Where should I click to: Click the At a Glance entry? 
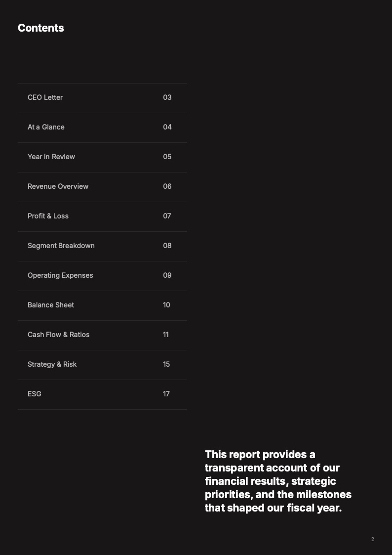[46, 127]
